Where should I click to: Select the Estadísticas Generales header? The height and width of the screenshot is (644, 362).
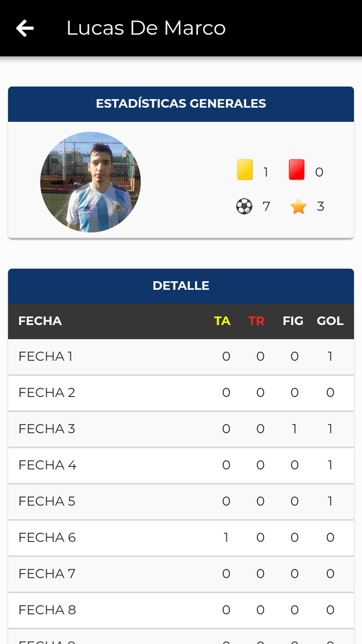click(181, 104)
